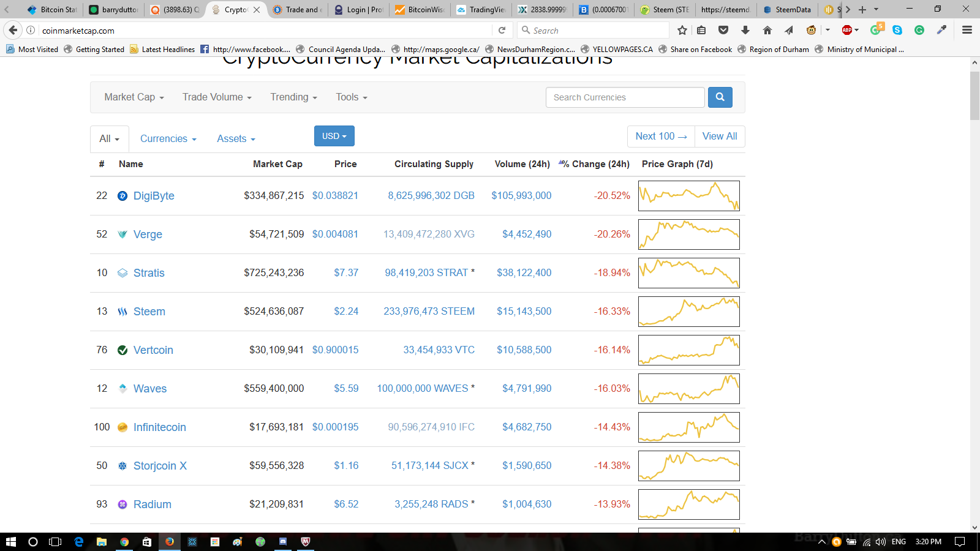980x551 pixels.
Task: Expand the Assets filter dropdown
Action: click(236, 139)
